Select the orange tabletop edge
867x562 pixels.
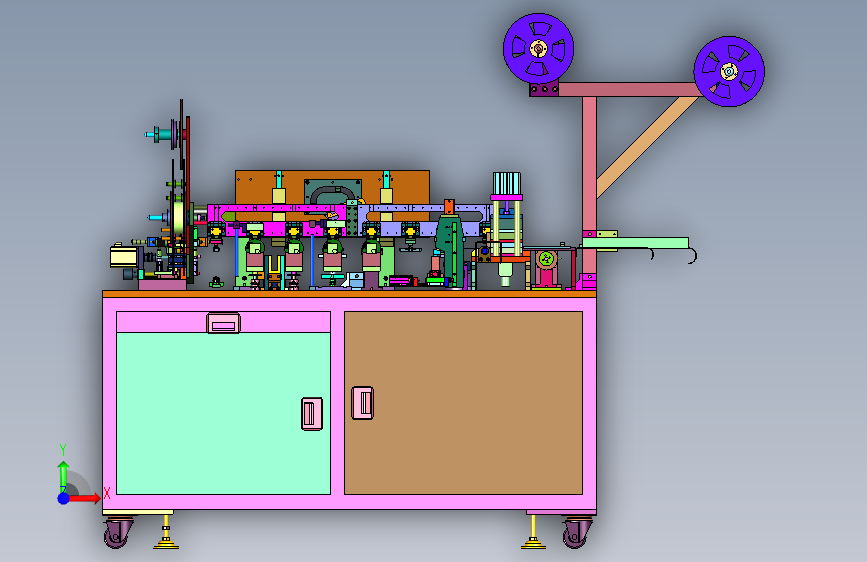pos(349,294)
